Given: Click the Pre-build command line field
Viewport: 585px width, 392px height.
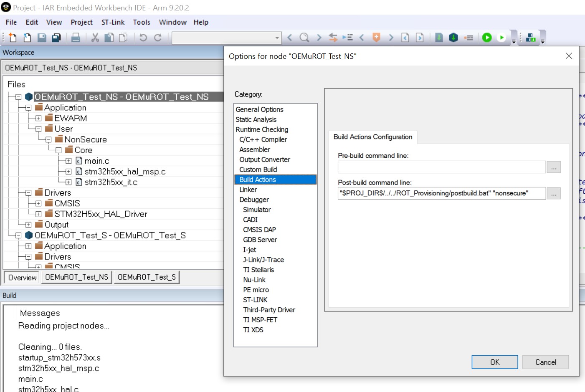Looking at the screenshot, I should coord(442,167).
